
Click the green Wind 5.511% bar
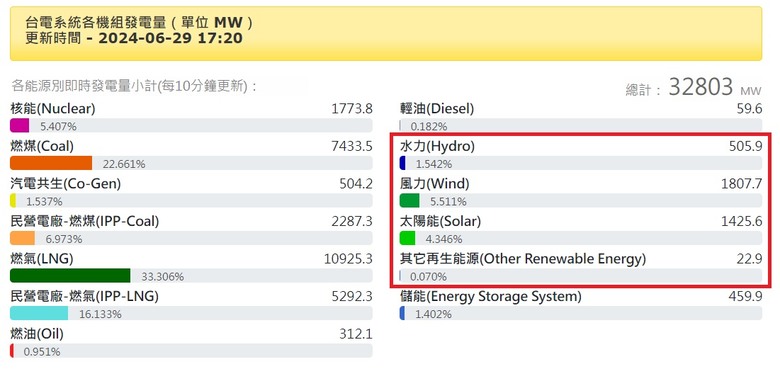click(x=410, y=201)
